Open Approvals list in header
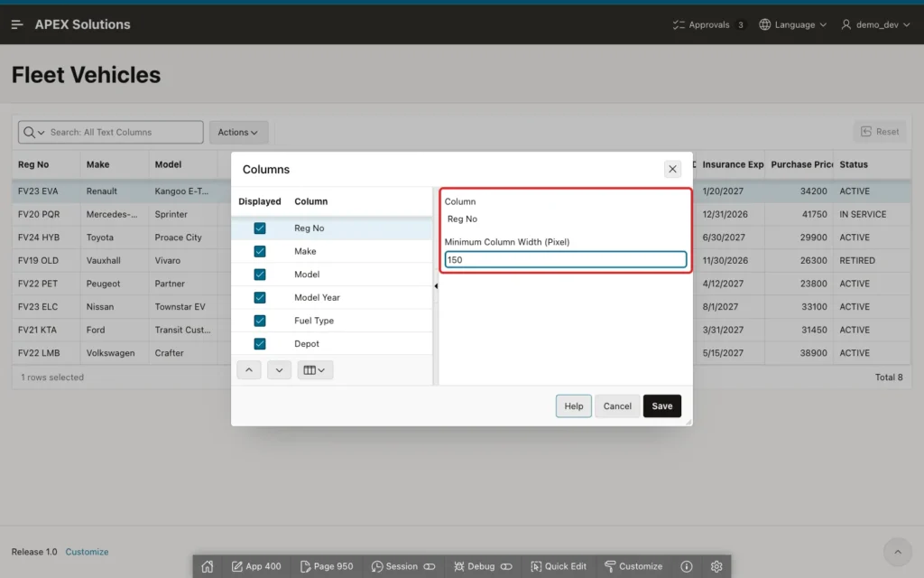Image resolution: width=924 pixels, height=578 pixels. (x=709, y=24)
